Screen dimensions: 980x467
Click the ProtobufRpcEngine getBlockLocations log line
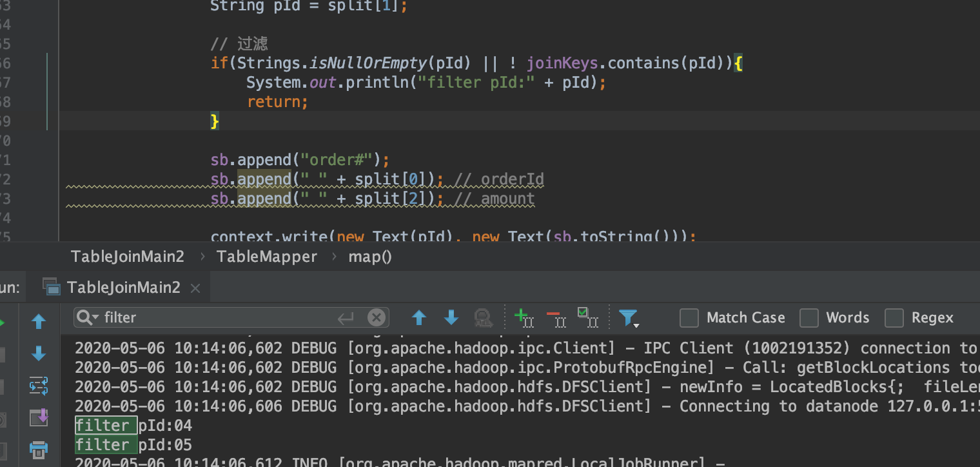(x=526, y=368)
